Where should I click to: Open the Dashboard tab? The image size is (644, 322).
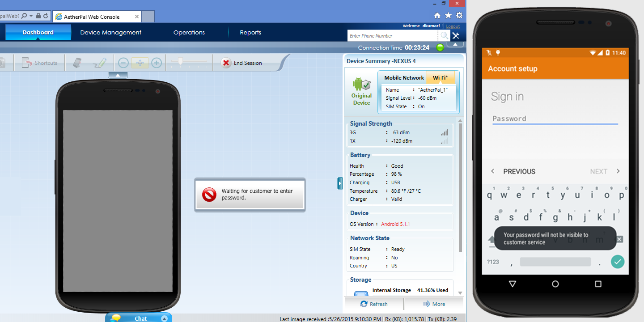(38, 32)
